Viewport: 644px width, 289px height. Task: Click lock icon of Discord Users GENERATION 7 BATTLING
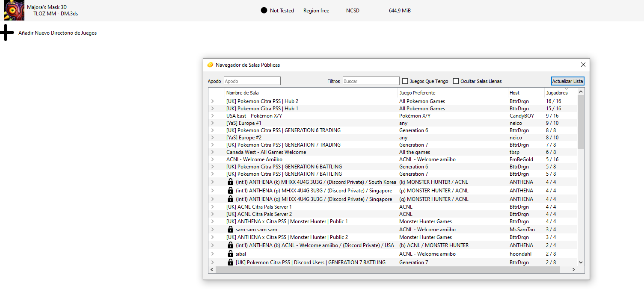click(230, 262)
